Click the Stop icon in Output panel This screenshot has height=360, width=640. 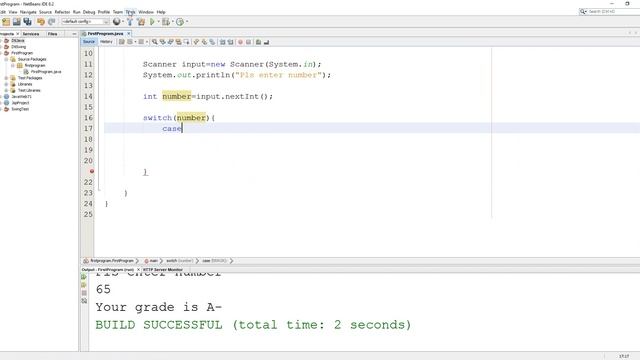tap(84, 293)
